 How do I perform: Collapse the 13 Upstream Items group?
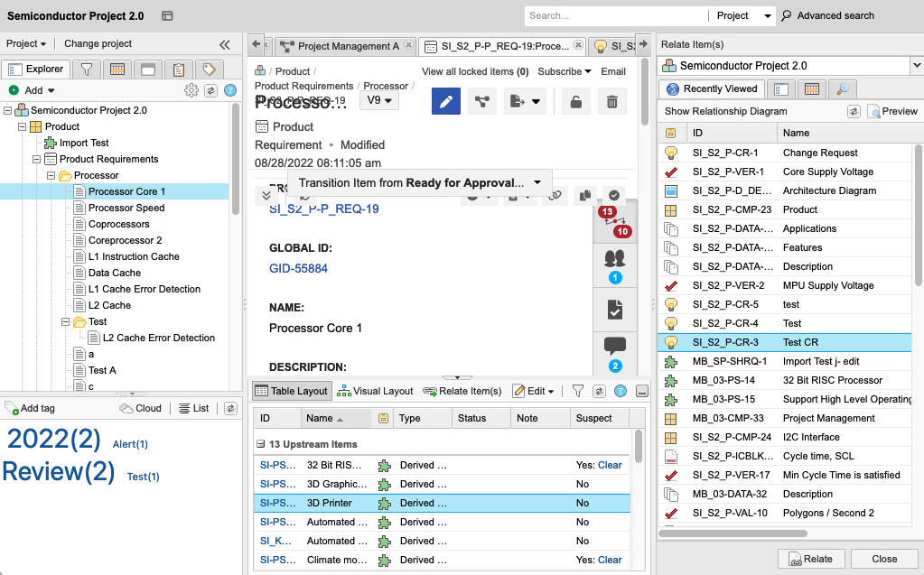click(x=260, y=444)
